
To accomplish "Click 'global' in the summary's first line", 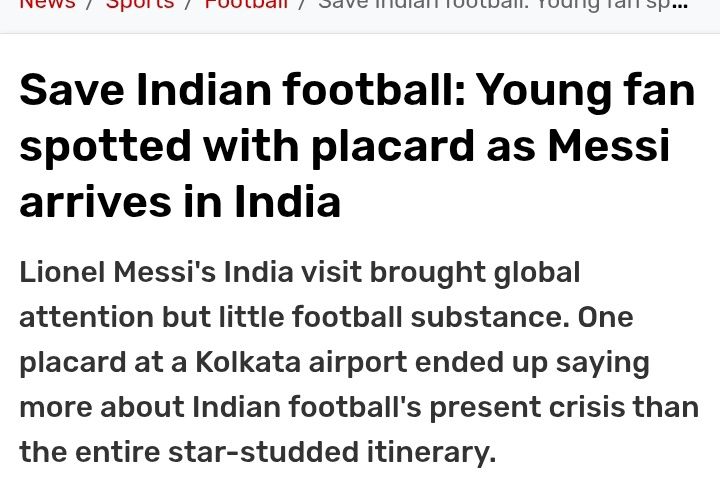I will [533, 272].
